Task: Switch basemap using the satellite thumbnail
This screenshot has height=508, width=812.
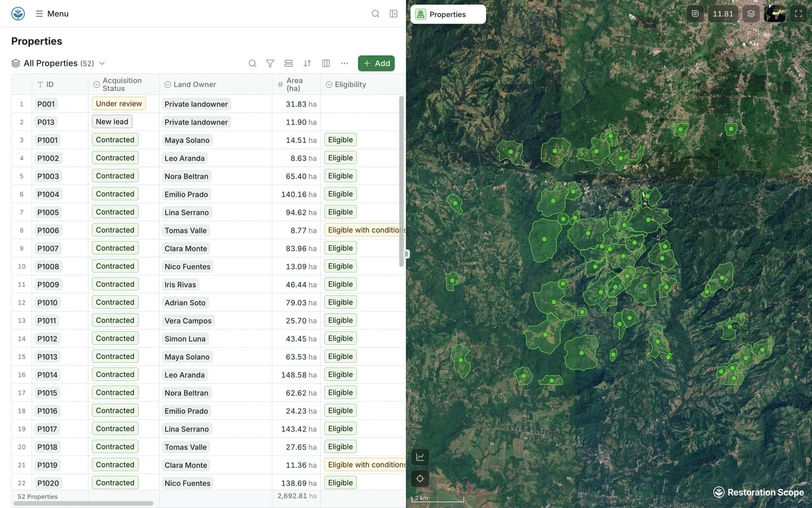Action: 775,14
